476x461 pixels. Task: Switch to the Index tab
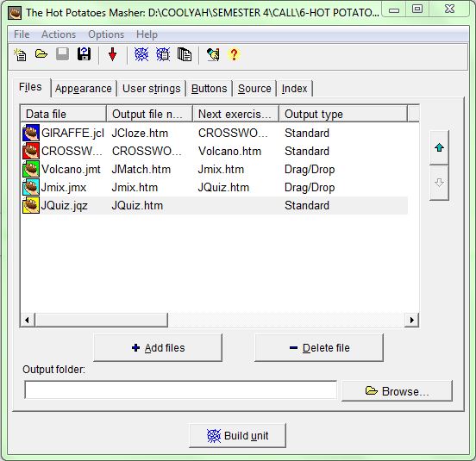(x=294, y=89)
